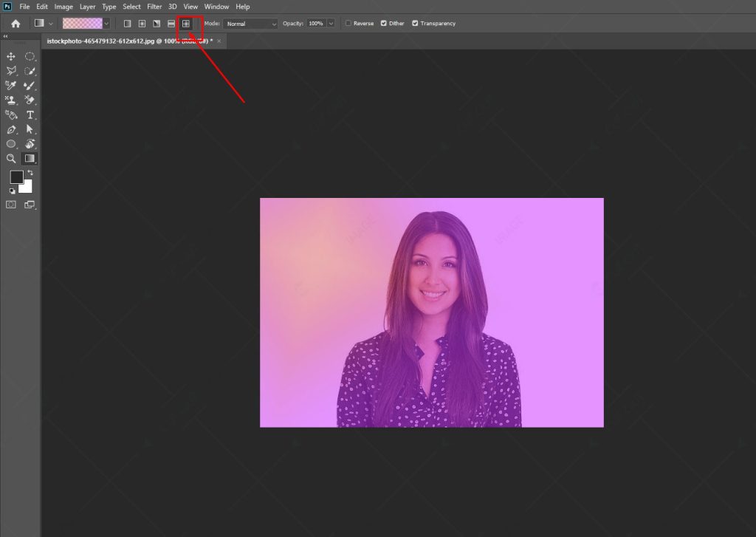756x537 pixels.
Task: Select the Pen tool
Action: click(x=11, y=129)
